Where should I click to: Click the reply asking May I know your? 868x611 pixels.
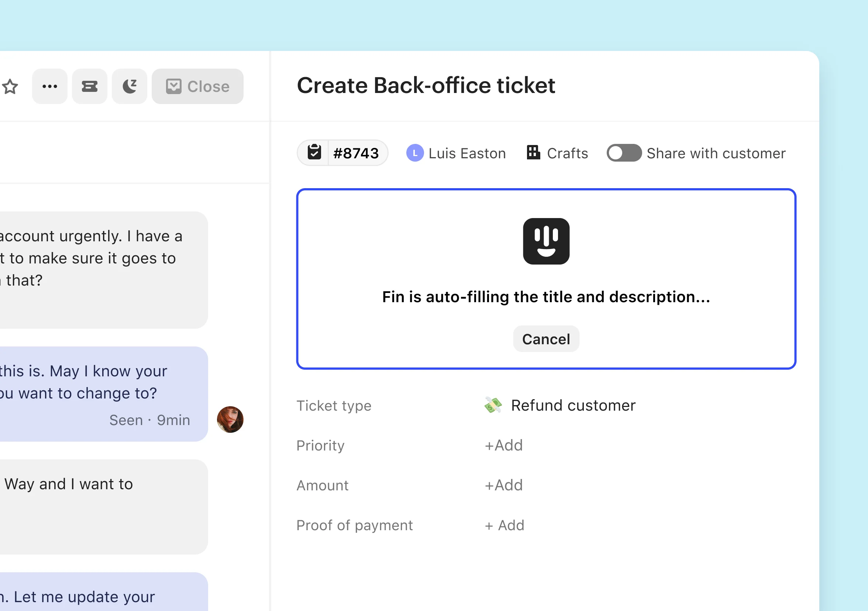104,394
